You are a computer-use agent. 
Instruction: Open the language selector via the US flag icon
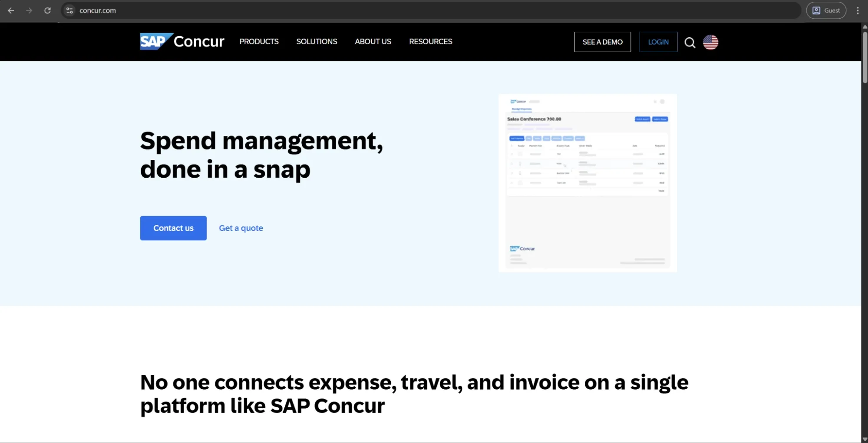click(711, 42)
